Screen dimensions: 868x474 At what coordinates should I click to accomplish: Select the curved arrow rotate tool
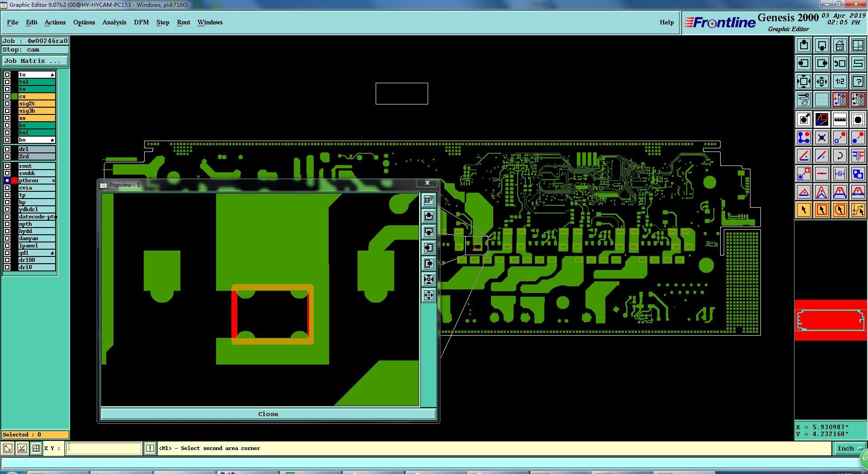click(x=840, y=156)
